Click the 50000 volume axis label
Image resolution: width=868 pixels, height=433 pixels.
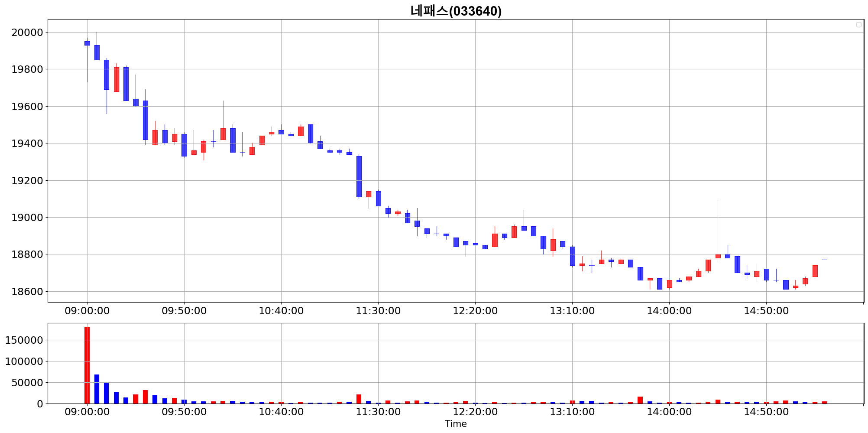[27, 383]
